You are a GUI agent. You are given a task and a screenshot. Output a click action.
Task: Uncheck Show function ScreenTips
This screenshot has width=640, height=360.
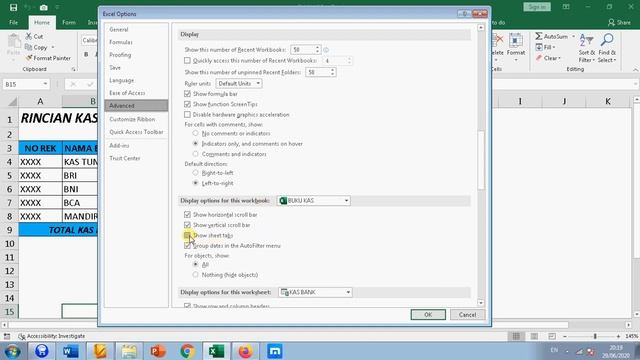tap(187, 104)
